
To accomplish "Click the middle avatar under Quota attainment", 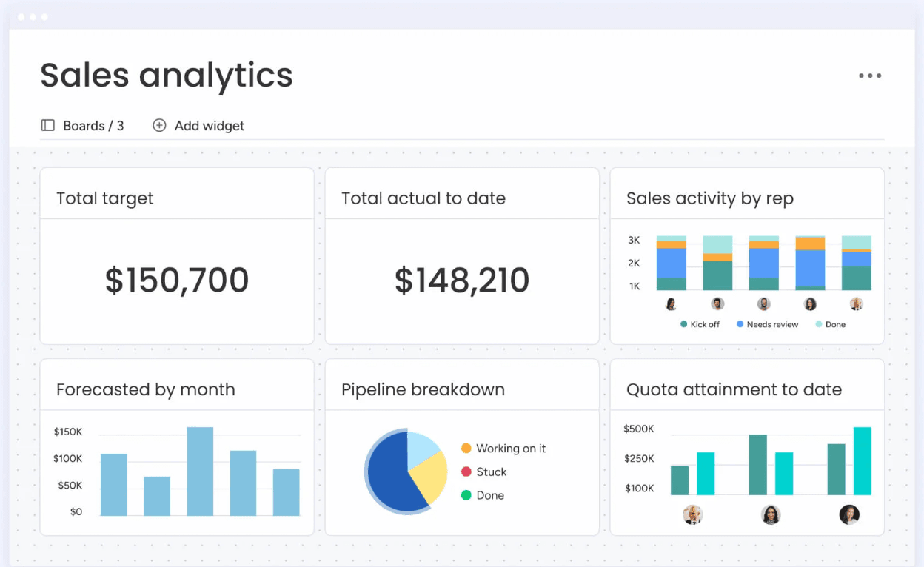I will [771, 514].
